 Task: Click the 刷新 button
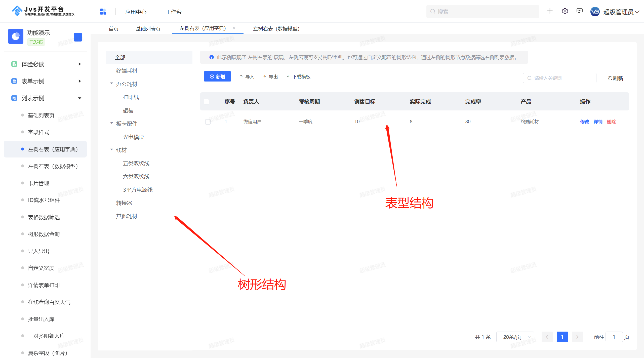click(x=616, y=78)
